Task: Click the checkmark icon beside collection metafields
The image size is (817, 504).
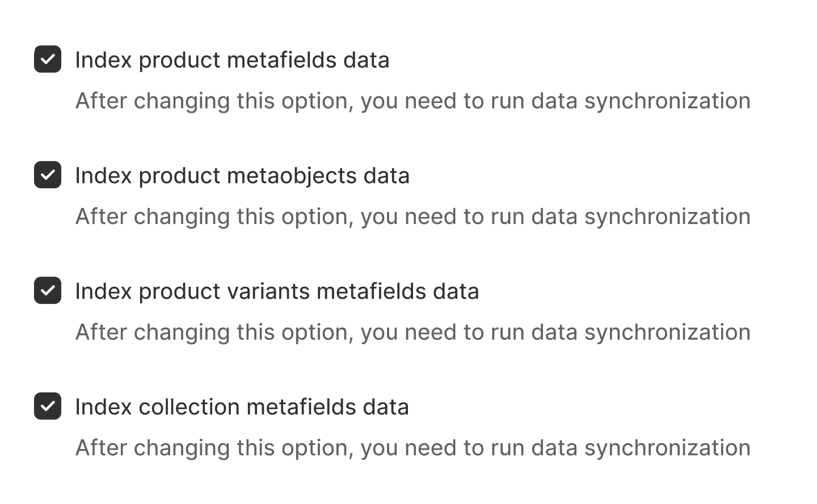Action: click(48, 406)
